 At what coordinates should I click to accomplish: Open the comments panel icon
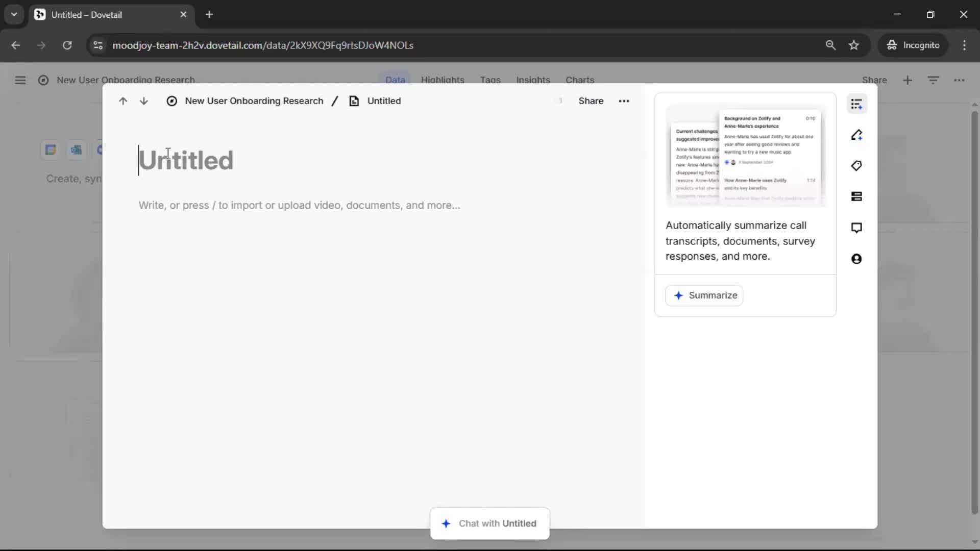point(856,228)
